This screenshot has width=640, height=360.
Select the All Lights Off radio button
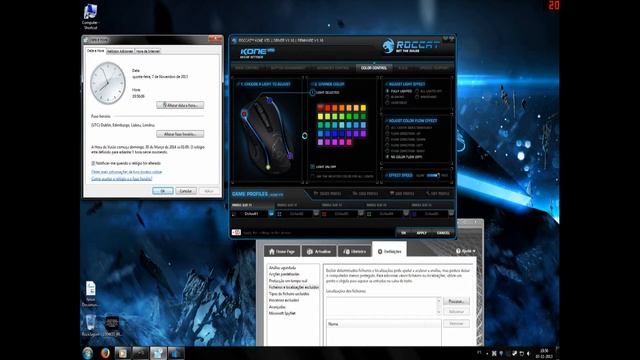[x=417, y=91]
